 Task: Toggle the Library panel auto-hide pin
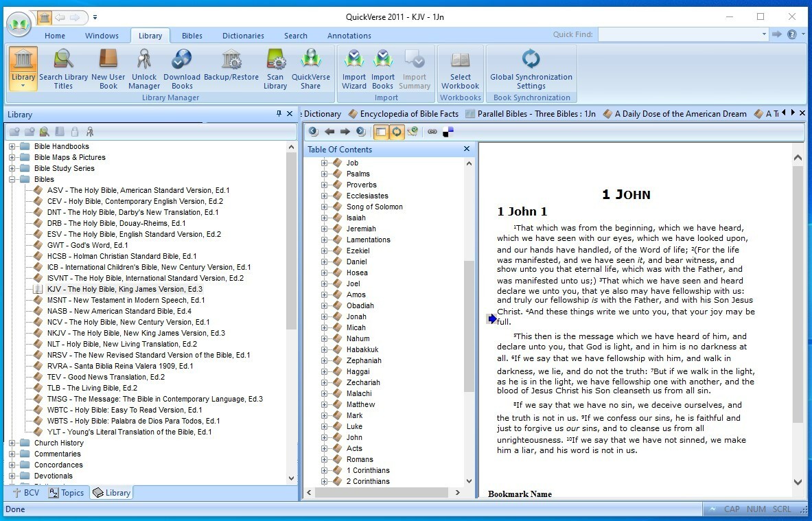tap(279, 114)
